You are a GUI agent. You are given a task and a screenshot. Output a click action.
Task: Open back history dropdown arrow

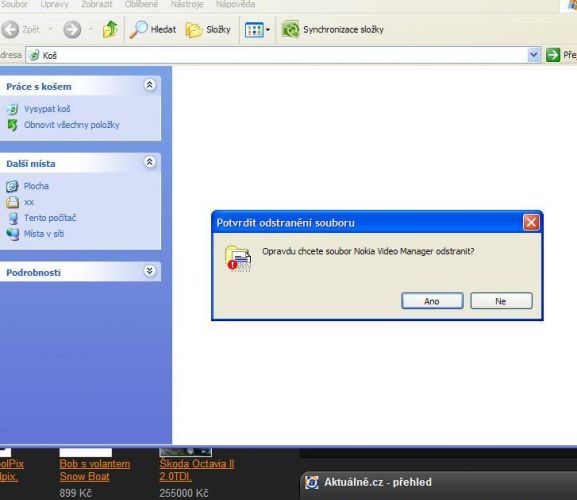51,29
